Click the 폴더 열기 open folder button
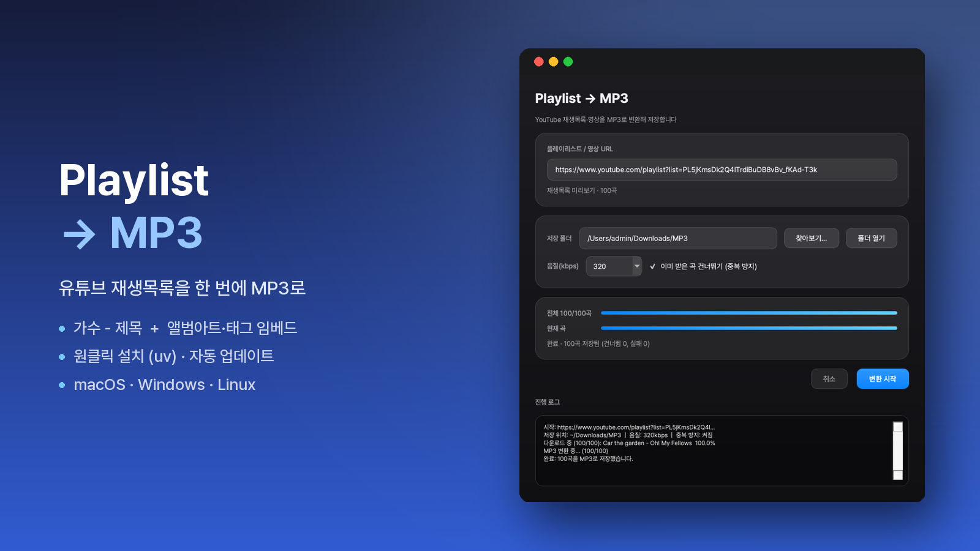 click(x=871, y=238)
